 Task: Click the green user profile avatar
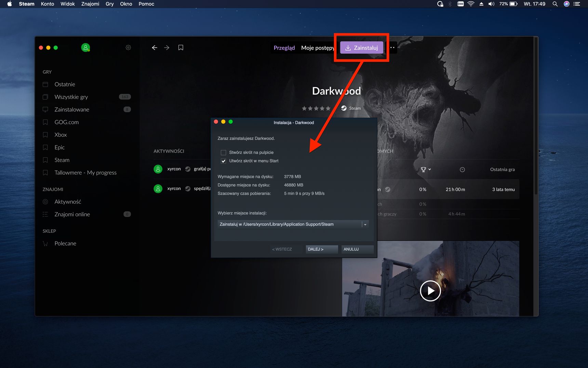pos(85,48)
